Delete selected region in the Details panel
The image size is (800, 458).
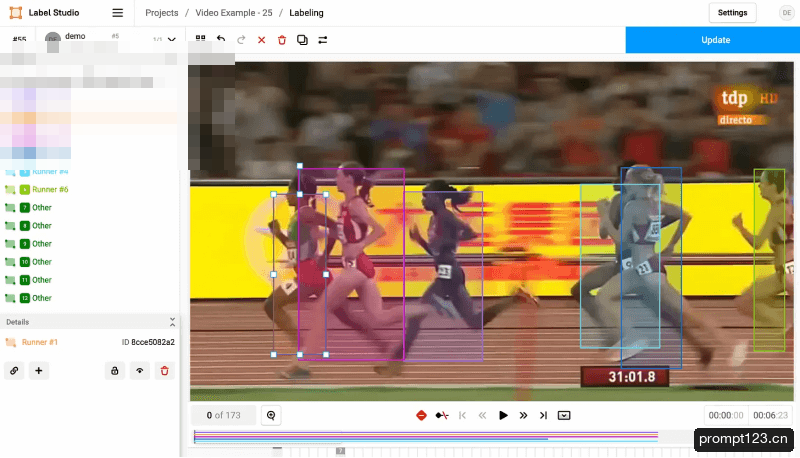coord(164,371)
